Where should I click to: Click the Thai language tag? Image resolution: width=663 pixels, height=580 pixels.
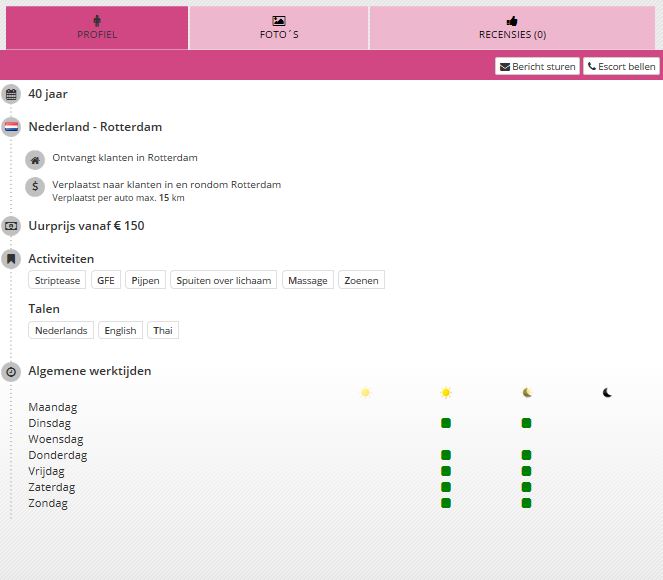[x=163, y=331]
